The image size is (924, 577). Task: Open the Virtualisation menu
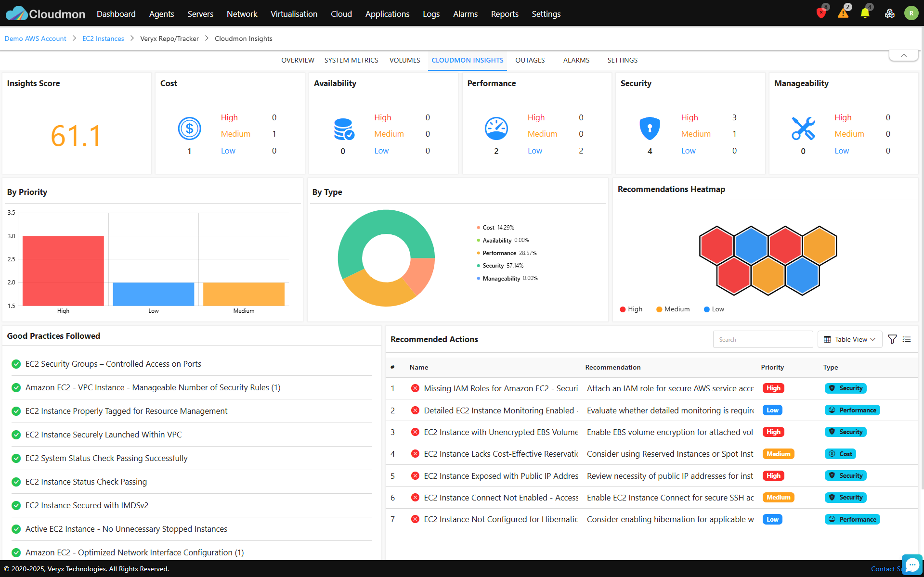294,14
